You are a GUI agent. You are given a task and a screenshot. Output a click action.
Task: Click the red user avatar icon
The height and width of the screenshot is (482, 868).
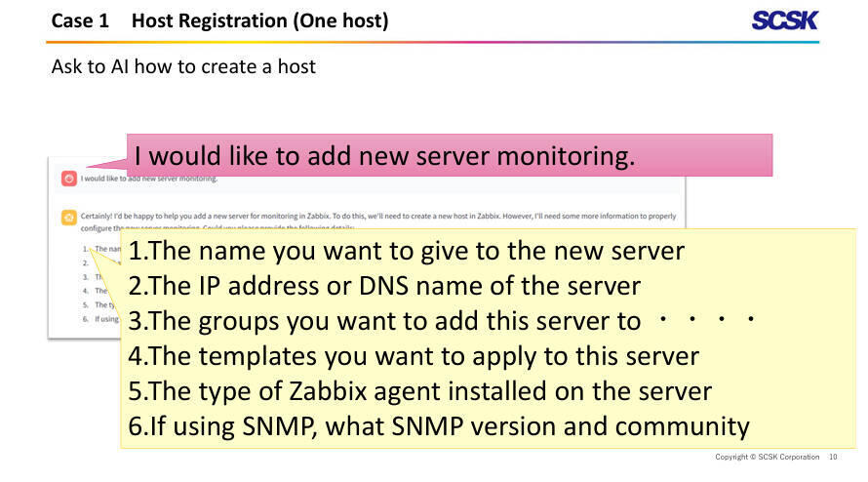(x=68, y=179)
